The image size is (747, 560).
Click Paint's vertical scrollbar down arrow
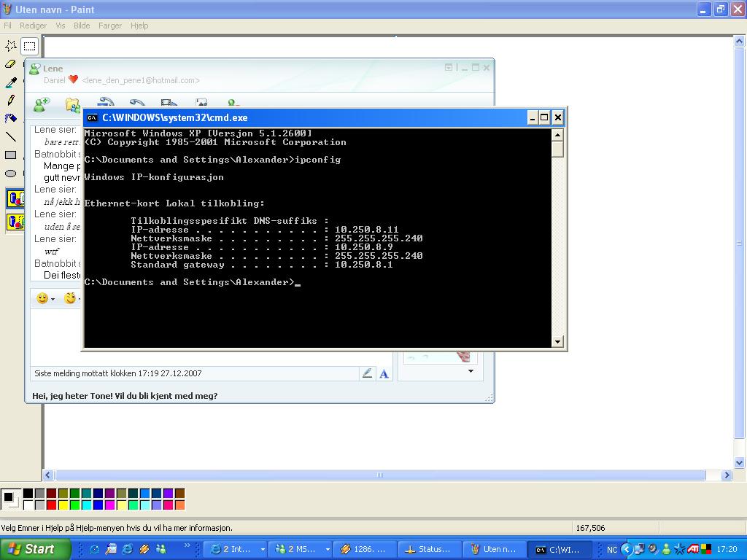[x=739, y=462]
